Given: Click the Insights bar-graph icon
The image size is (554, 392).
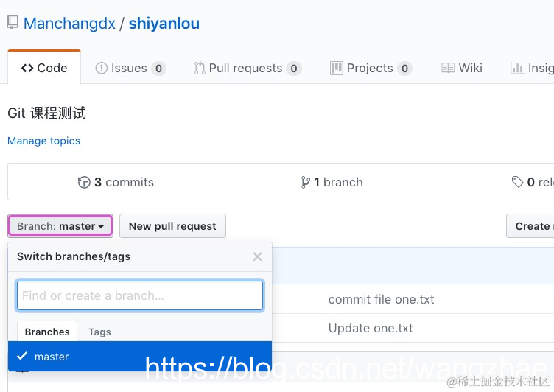Looking at the screenshot, I should point(517,68).
